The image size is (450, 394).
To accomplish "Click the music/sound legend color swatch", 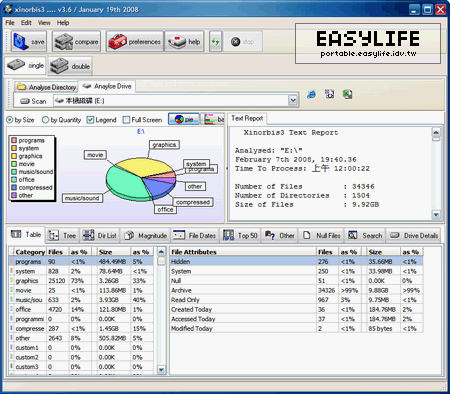I will pyautogui.click(x=14, y=172).
